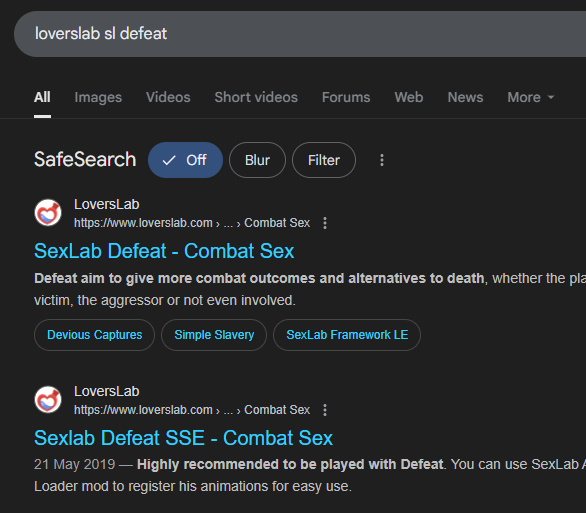Screen dimensions: 586x513
Task: Click the Devious Captures sitelink chip
Action: click(x=95, y=335)
